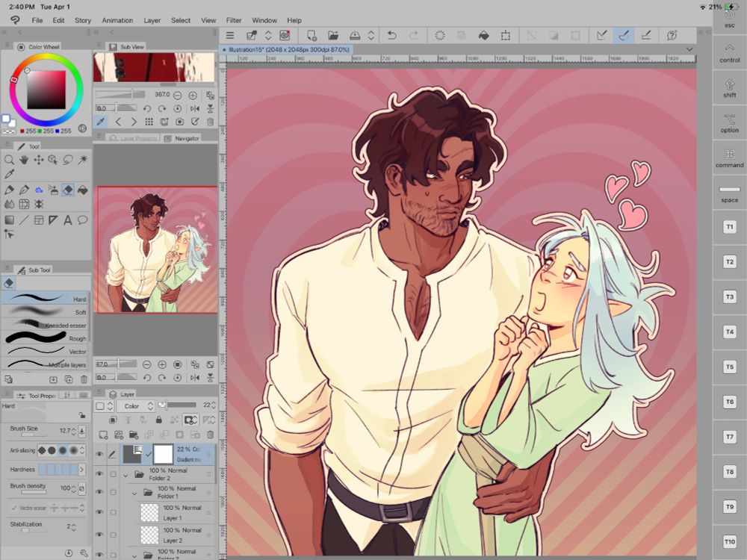747x560 pixels.
Task: Open the File menu
Action: point(37,20)
